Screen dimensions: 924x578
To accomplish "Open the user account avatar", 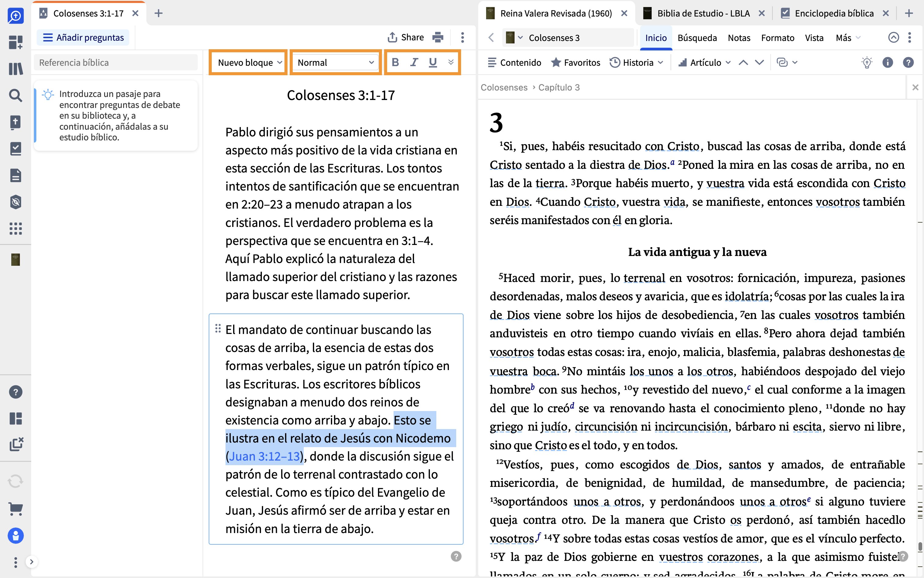I will [16, 535].
